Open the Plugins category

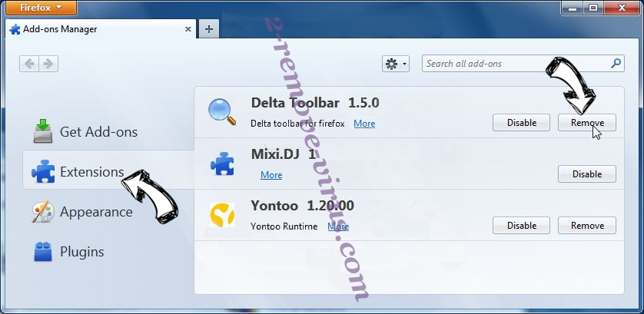(108, 251)
